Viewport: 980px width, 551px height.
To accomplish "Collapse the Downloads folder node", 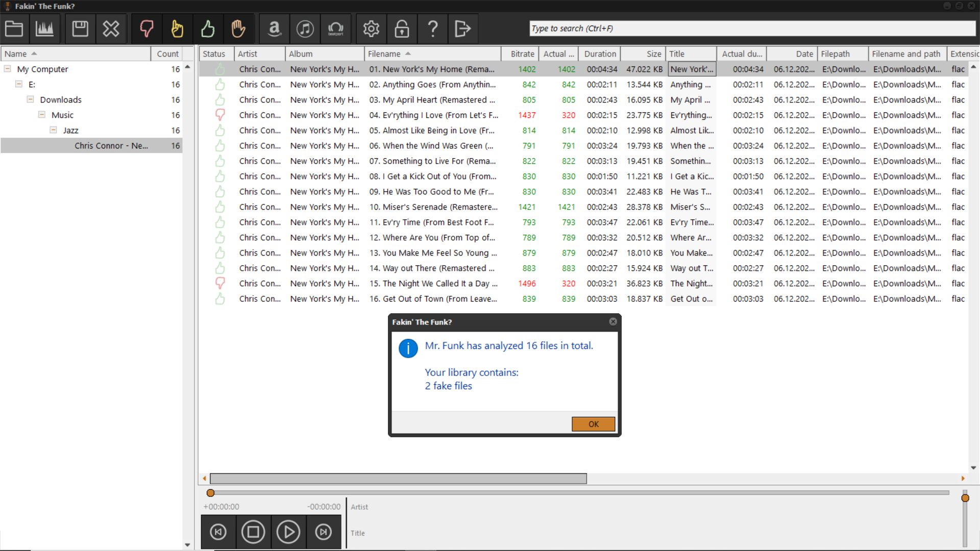I will pyautogui.click(x=31, y=99).
